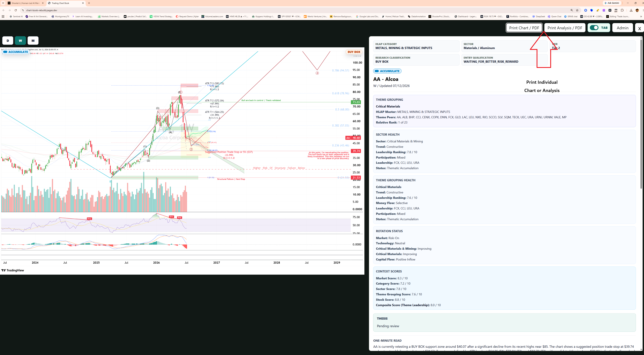This screenshot has height=355, width=644.
Task: Open Markets Overview bookmark
Action: 109,17
